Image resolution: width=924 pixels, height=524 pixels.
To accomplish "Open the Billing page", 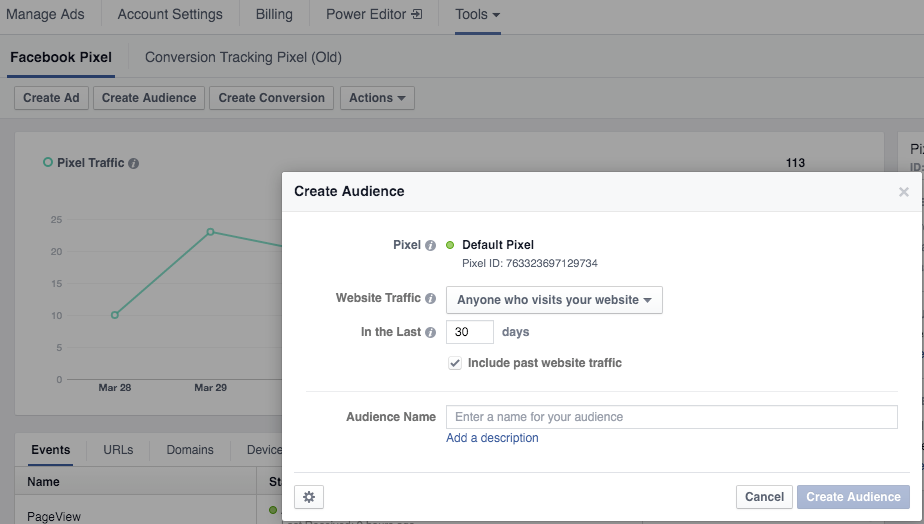I will click(x=274, y=14).
